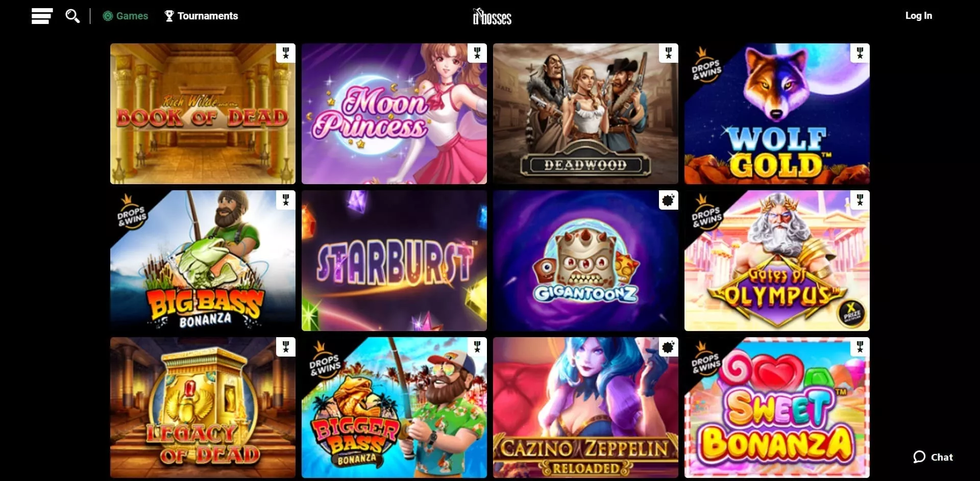The height and width of the screenshot is (481, 980).
Task: Click the Log In button
Action: (x=919, y=16)
